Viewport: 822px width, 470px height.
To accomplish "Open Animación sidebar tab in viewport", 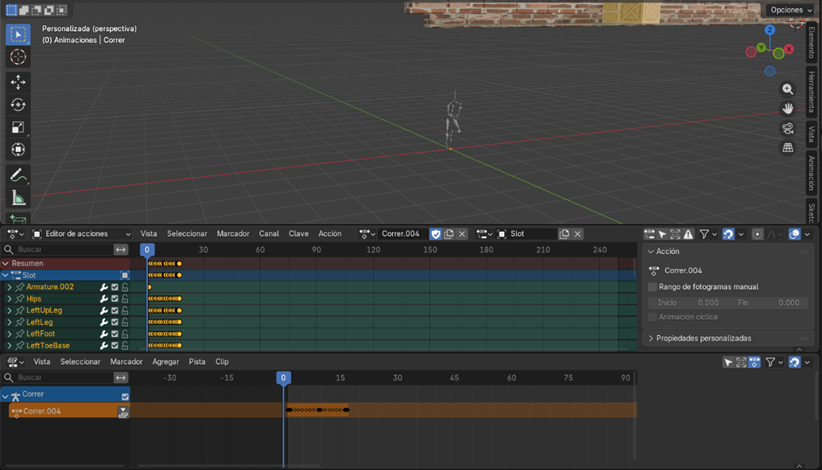I will pos(812,172).
